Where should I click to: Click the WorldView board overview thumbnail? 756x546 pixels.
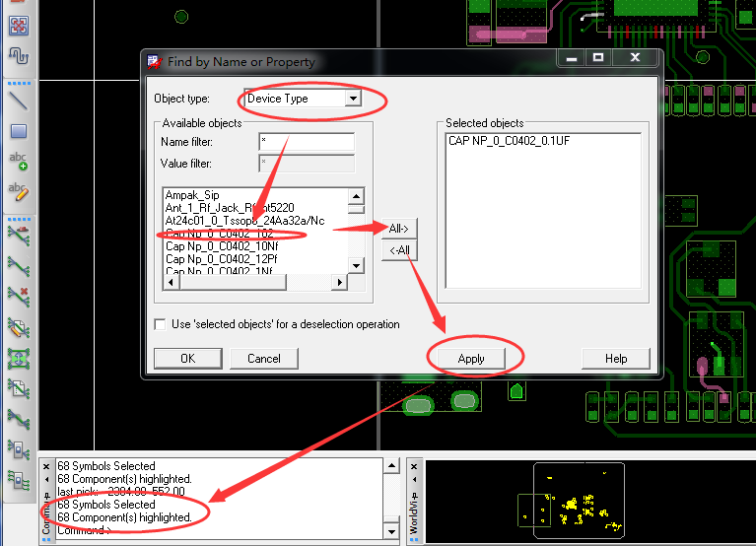pyautogui.click(x=579, y=501)
